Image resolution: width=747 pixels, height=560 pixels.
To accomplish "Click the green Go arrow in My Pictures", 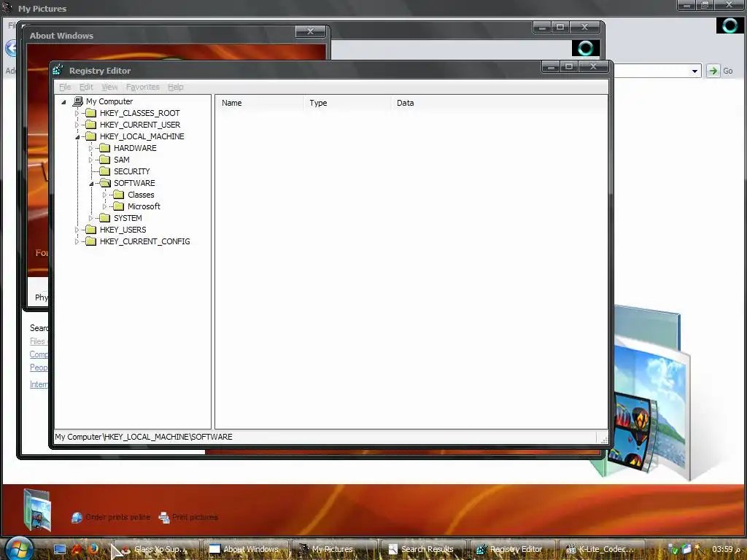I will point(713,71).
